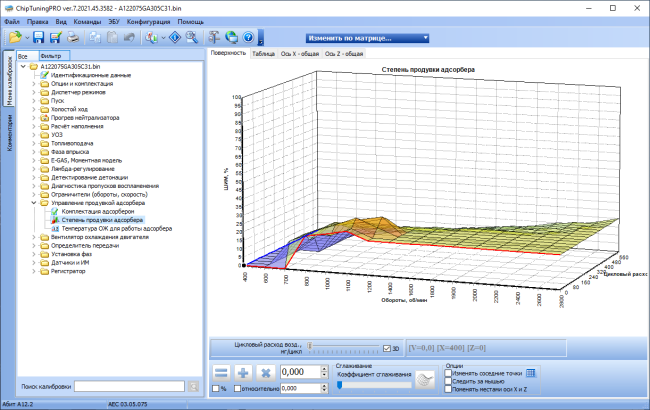The height and width of the screenshot is (410, 650).
Task: Click the globe with monitor icon
Action: coord(231,38)
